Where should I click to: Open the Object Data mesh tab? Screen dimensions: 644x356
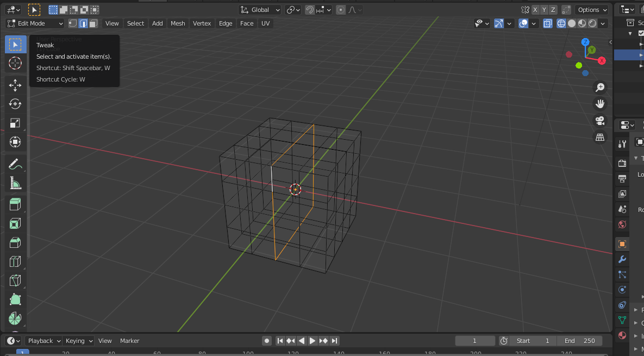(622, 320)
